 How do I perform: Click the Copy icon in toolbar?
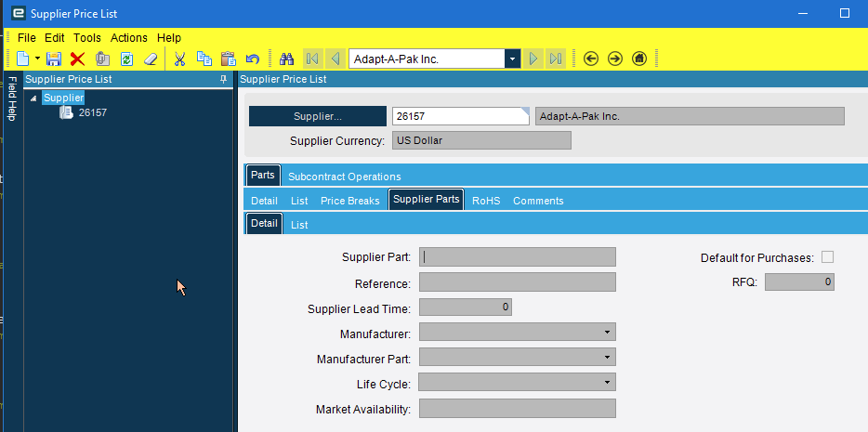point(204,59)
